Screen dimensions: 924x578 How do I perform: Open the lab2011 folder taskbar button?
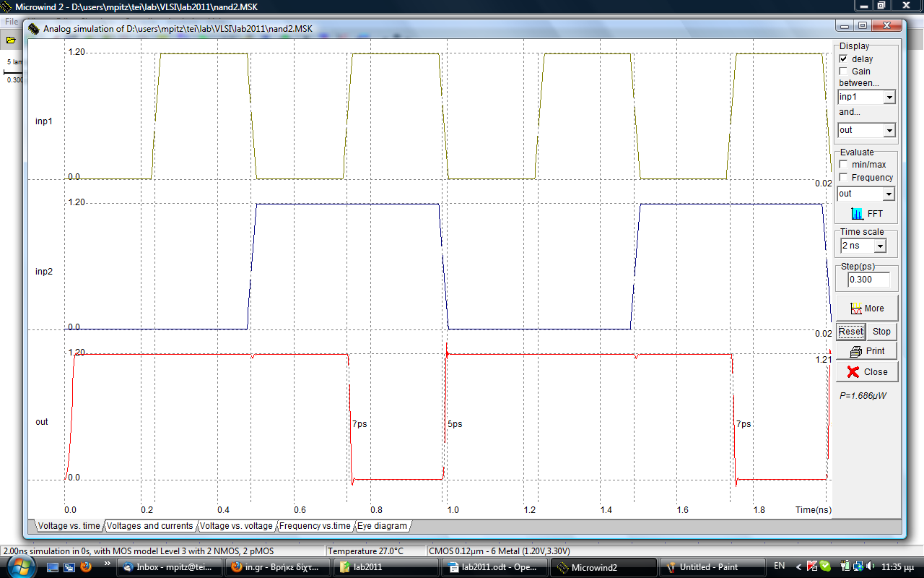point(387,567)
